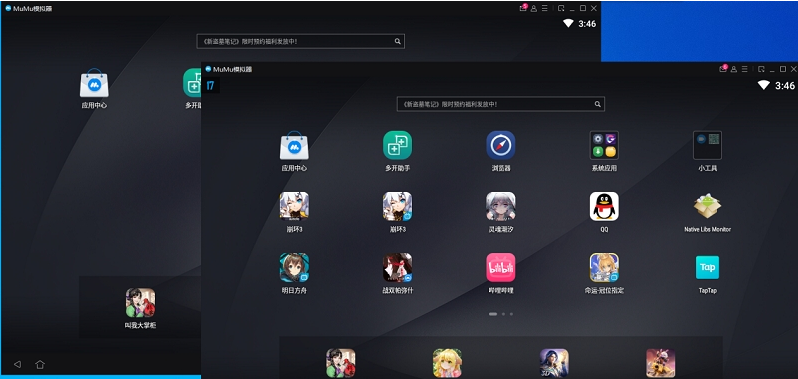Image resolution: width=798 pixels, height=379 pixels.
Task: Open 应用中心 in the front MuMu window
Action: (294, 145)
